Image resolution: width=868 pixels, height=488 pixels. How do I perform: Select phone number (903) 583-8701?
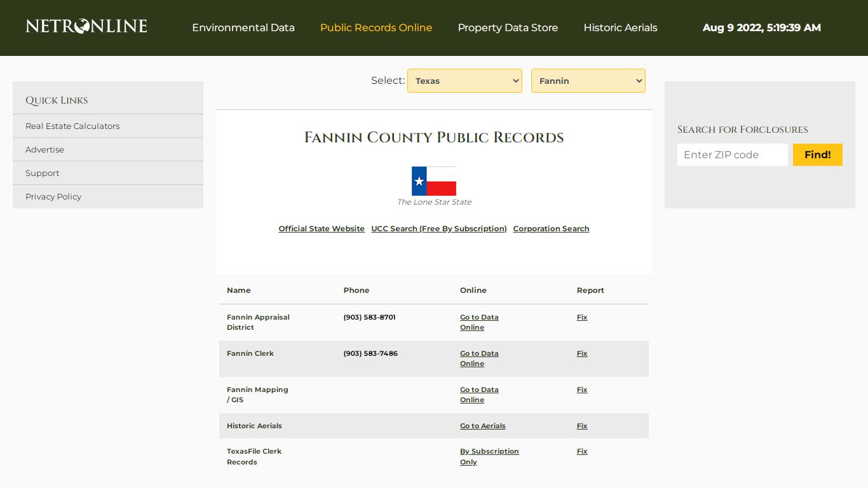point(369,317)
